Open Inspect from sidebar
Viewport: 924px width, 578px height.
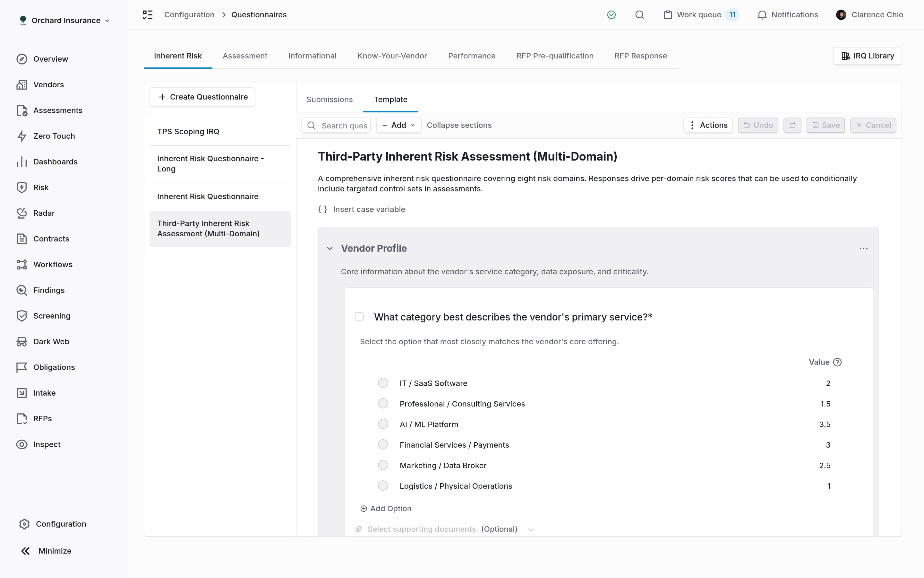coord(38,444)
